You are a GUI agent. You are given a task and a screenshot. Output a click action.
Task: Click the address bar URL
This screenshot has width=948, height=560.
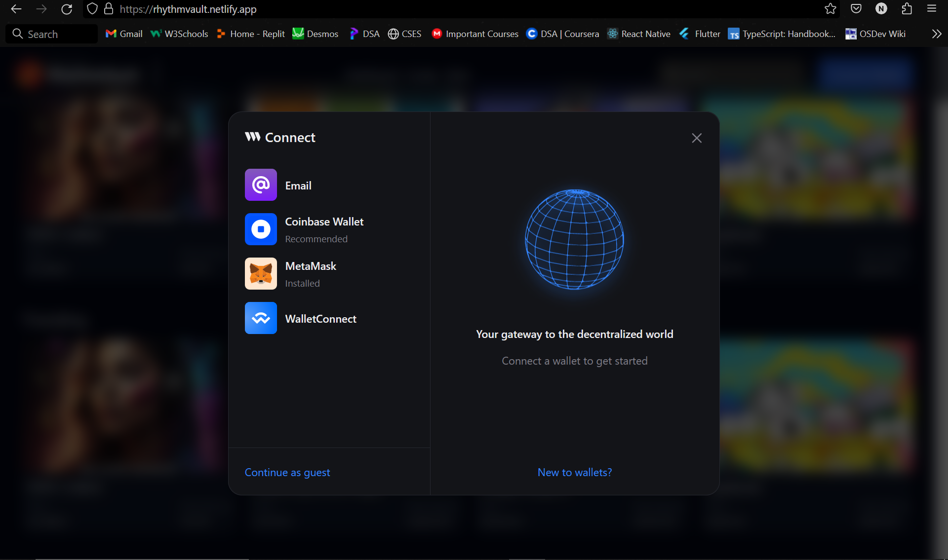click(188, 9)
